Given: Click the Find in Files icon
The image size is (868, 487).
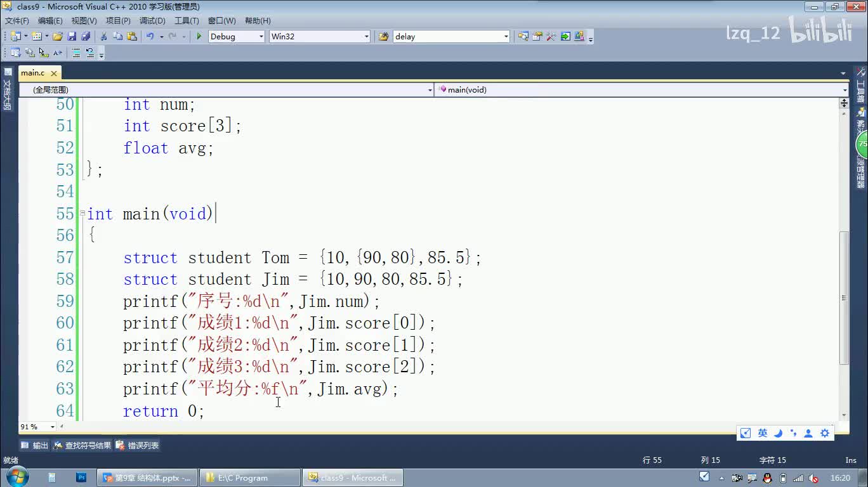Looking at the screenshot, I should 383,37.
